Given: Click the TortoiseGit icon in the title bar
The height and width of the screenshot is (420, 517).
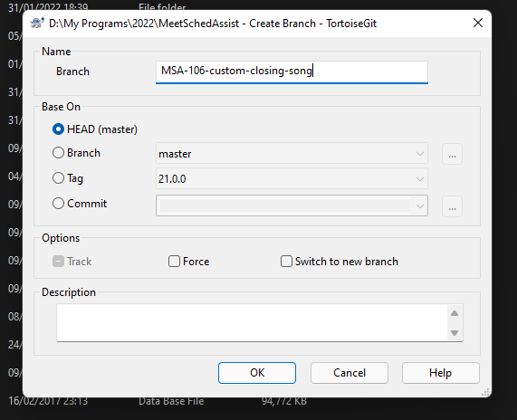Looking at the screenshot, I should [x=37, y=23].
